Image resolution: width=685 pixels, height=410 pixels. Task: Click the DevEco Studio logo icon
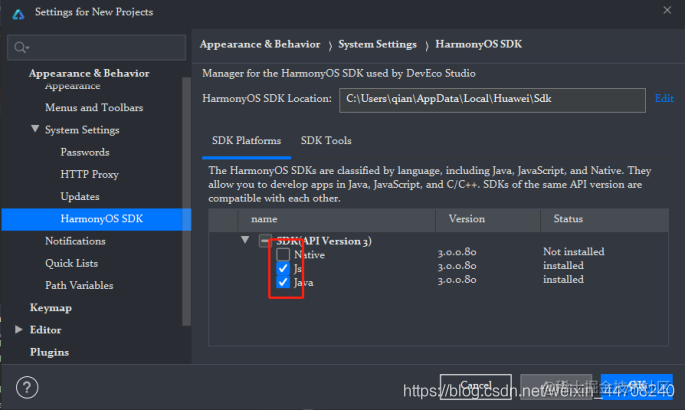(18, 14)
